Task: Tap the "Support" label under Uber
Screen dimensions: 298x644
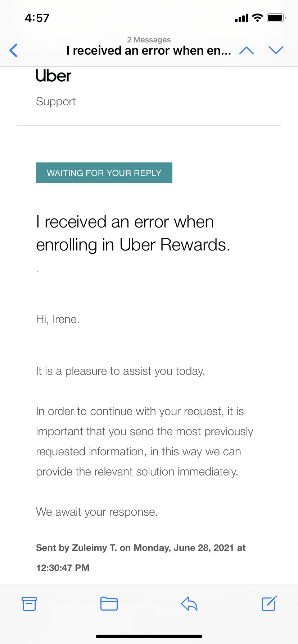Action: [56, 102]
